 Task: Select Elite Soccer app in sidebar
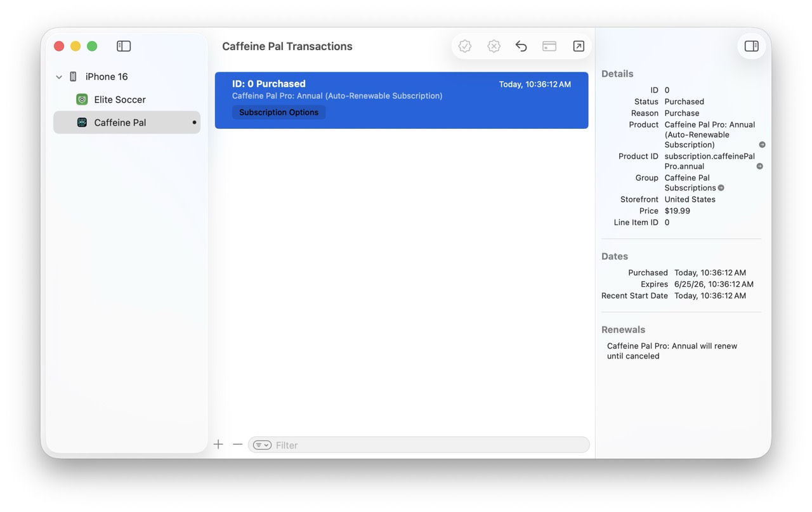click(x=127, y=100)
